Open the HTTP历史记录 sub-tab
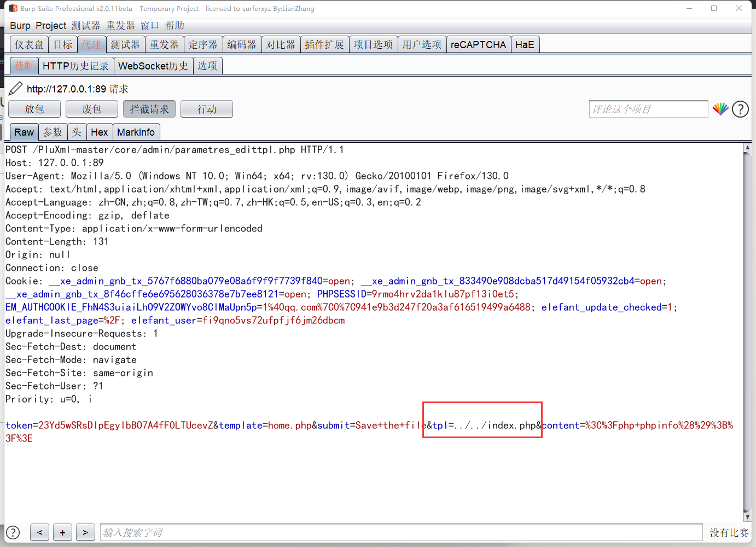Image resolution: width=756 pixels, height=547 pixels. 76,66
